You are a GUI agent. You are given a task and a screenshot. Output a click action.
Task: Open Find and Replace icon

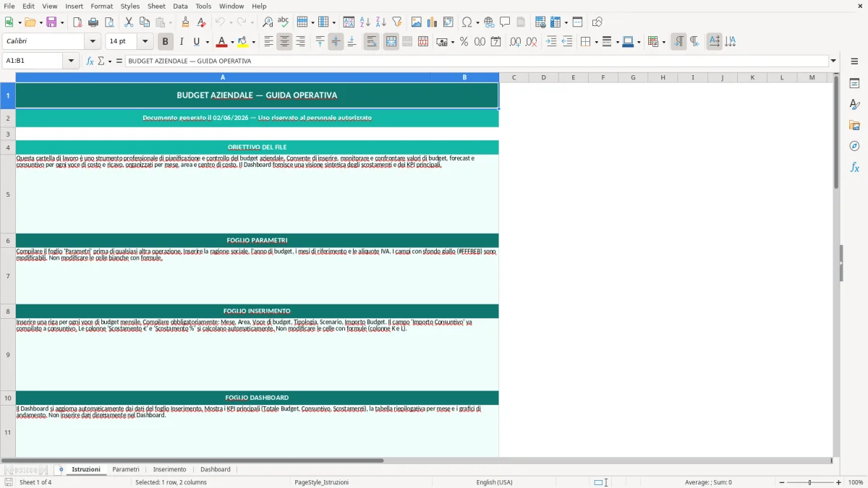(268, 22)
